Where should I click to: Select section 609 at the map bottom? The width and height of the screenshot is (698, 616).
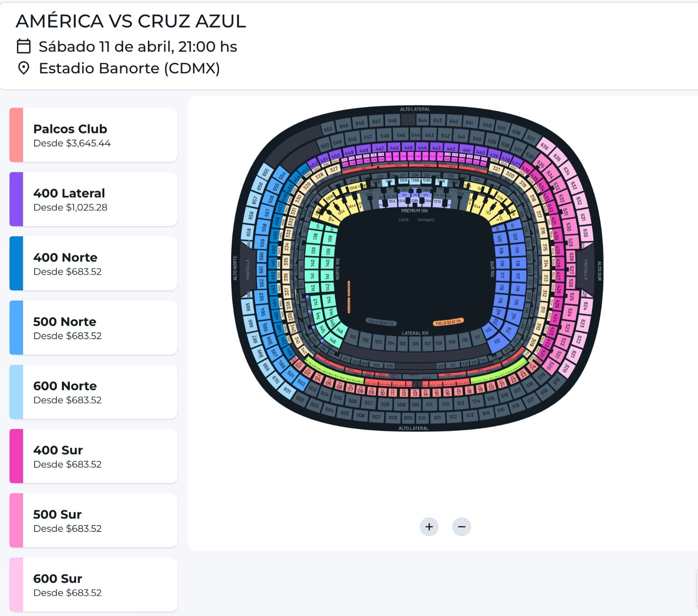408,418
